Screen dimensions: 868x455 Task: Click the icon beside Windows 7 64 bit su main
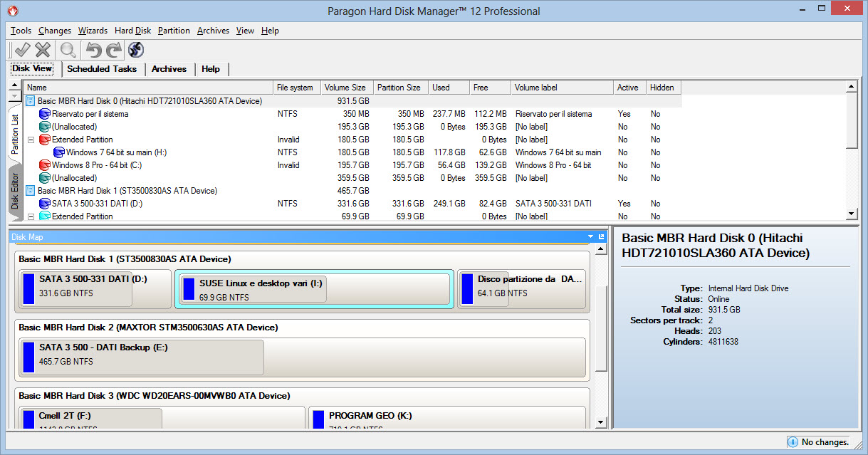click(x=59, y=152)
